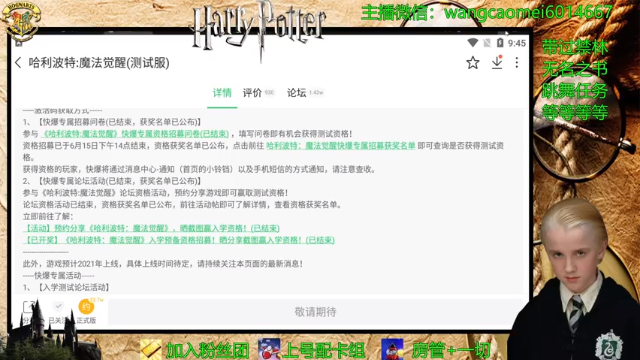Tap the no-SIM status icon
640x360 pixels.
(x=487, y=42)
